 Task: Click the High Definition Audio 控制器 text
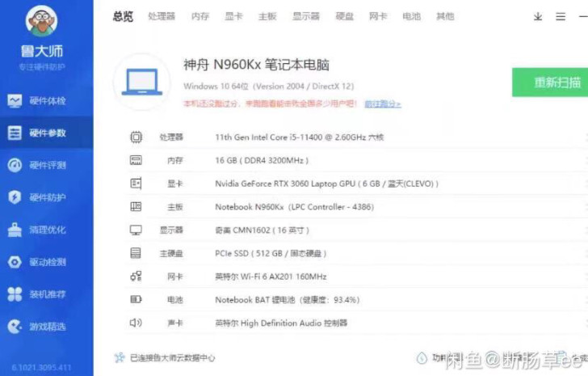pyautogui.click(x=281, y=323)
